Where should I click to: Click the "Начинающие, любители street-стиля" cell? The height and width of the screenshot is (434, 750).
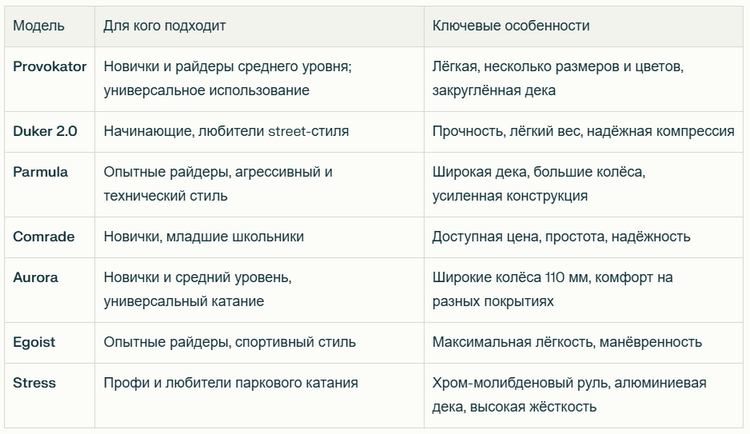226,131
